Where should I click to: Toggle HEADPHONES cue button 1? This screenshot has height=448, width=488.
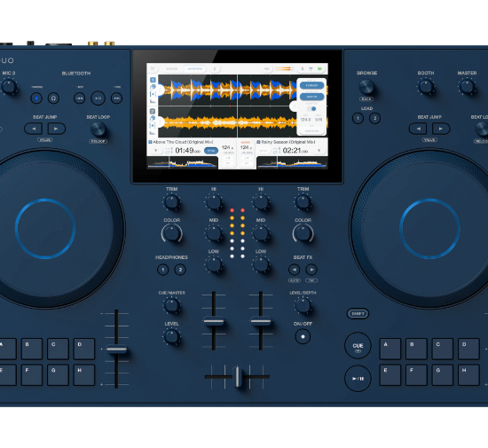click(162, 270)
